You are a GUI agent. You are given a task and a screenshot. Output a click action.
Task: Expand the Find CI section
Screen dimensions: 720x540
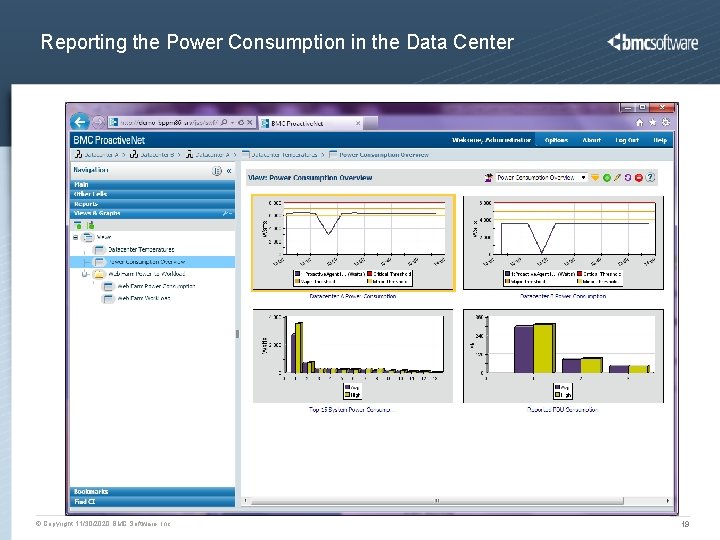(x=152, y=502)
